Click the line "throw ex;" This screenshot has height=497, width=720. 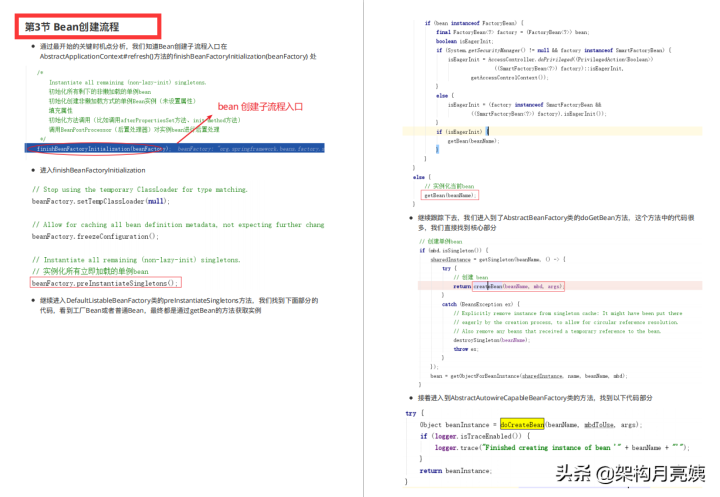[x=466, y=349]
